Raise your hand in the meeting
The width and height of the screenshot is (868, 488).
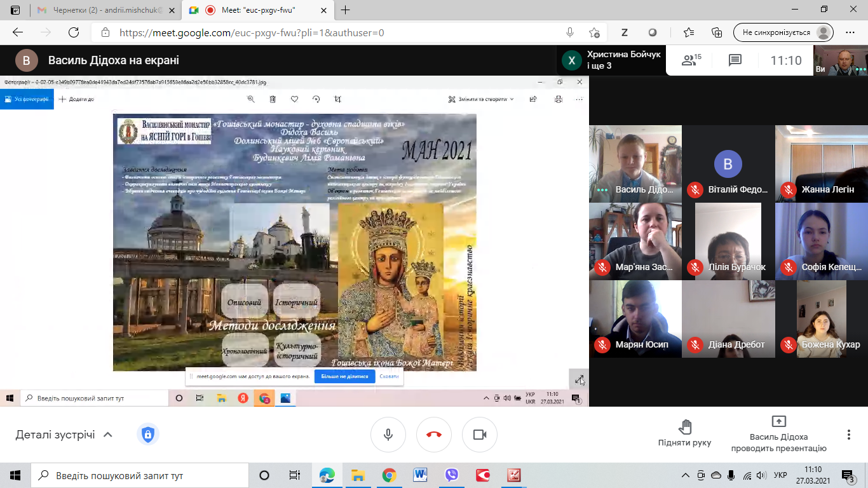684,433
